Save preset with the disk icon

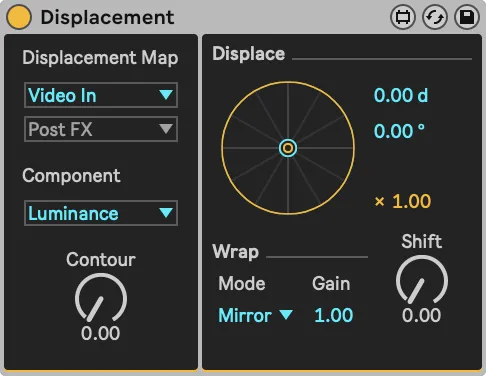tap(467, 17)
